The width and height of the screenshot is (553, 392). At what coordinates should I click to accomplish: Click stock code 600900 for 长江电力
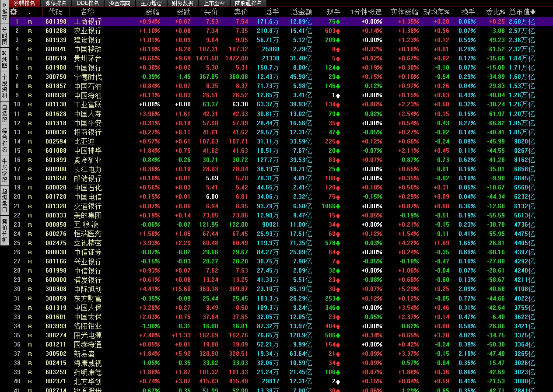(x=56, y=169)
